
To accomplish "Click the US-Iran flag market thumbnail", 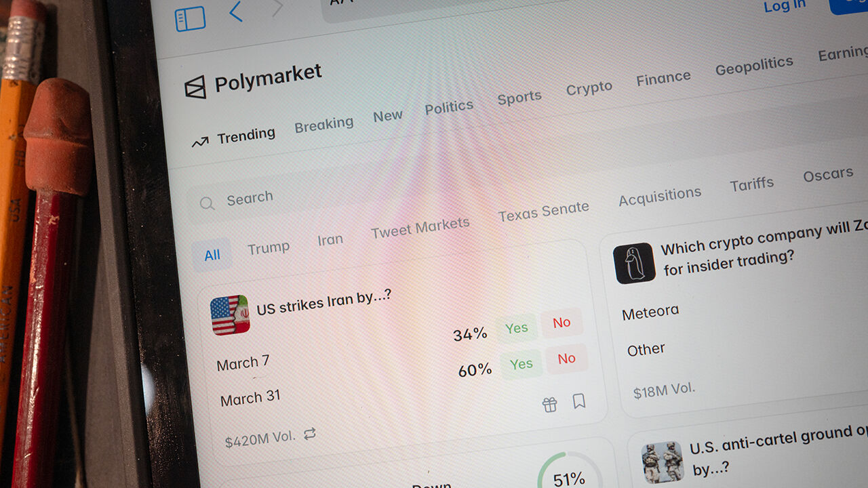I will [x=230, y=315].
